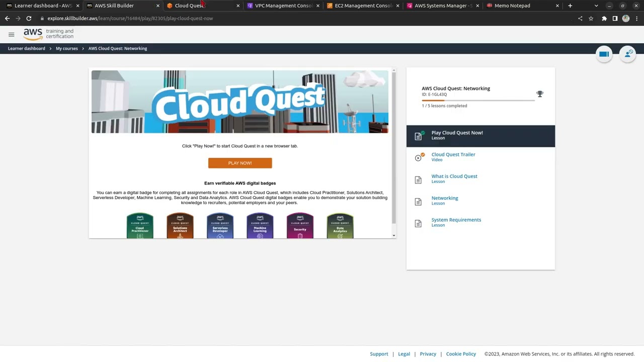
Task: Select the Play Cloud Quest Now! lesson
Action: click(x=480, y=136)
